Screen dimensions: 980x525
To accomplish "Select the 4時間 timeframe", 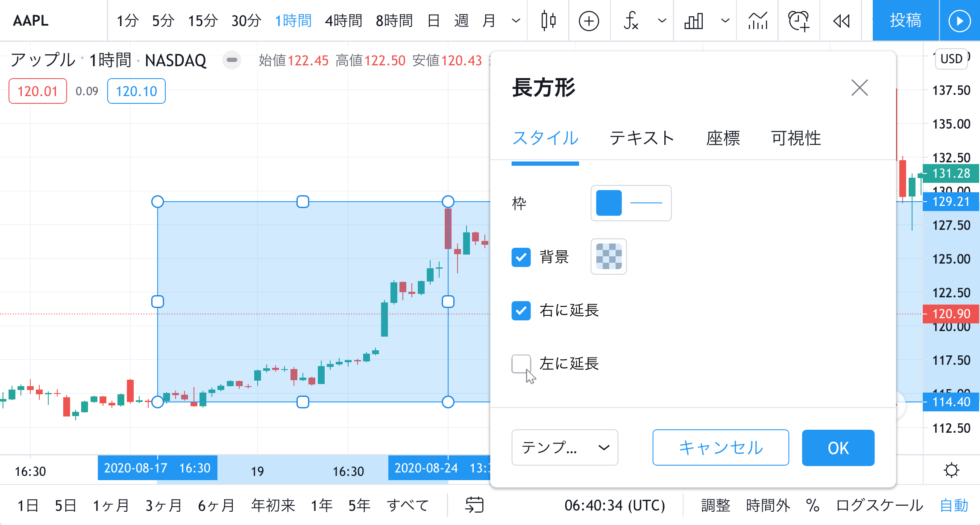I will click(x=343, y=21).
